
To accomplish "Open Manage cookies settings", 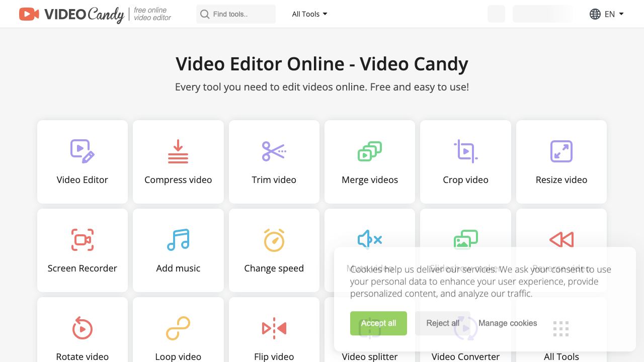I will 508,323.
